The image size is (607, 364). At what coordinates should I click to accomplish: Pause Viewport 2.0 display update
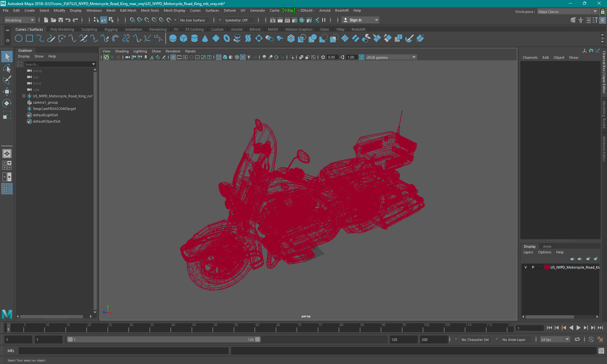[324, 20]
